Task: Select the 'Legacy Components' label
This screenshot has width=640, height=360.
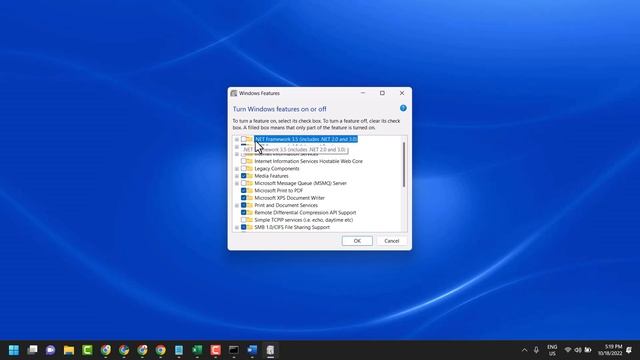Action: (277, 169)
